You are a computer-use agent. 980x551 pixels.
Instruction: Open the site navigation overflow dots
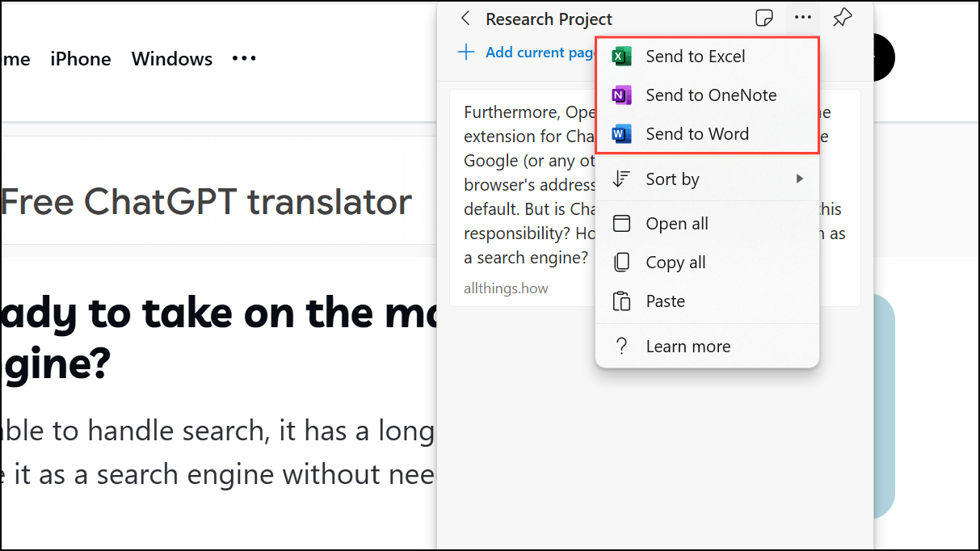point(244,59)
